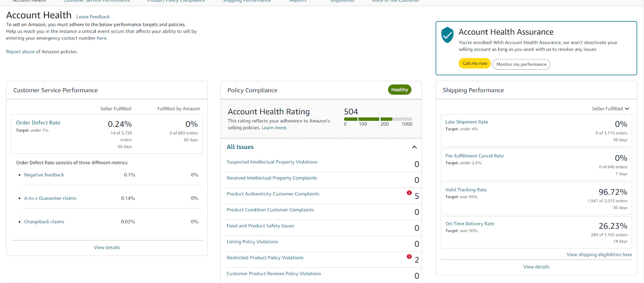The width and height of the screenshot is (644, 283).
Task: Click the Fulfilled by Amazon column header
Action: (x=179, y=109)
